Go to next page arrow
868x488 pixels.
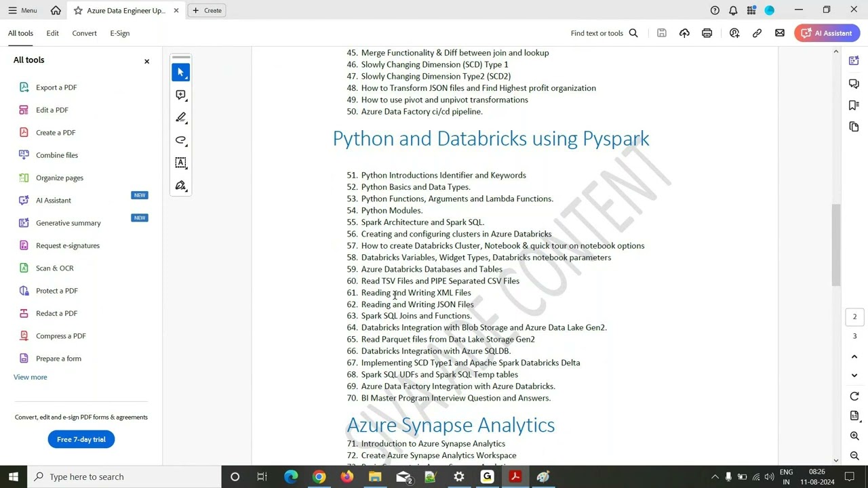854,375
